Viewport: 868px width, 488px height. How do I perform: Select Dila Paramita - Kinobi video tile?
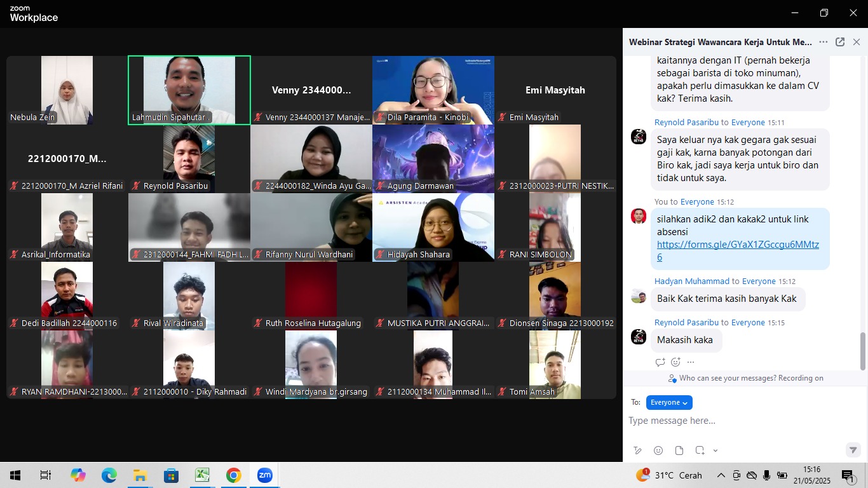[x=433, y=90]
